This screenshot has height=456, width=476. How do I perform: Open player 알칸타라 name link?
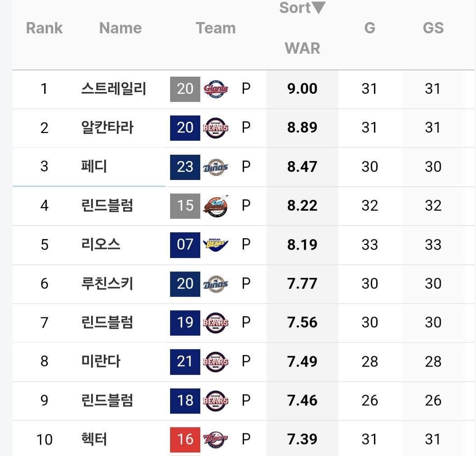107,128
